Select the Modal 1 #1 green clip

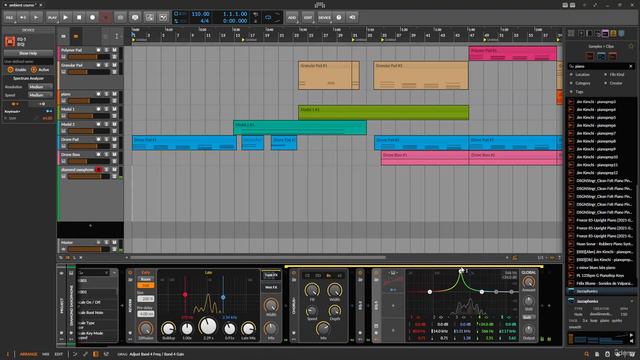(383, 112)
